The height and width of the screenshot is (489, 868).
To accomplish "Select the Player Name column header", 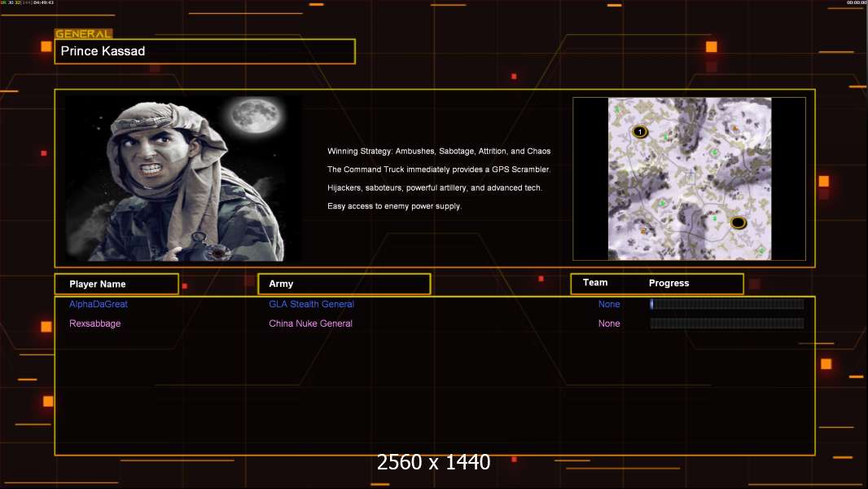I will (x=116, y=284).
